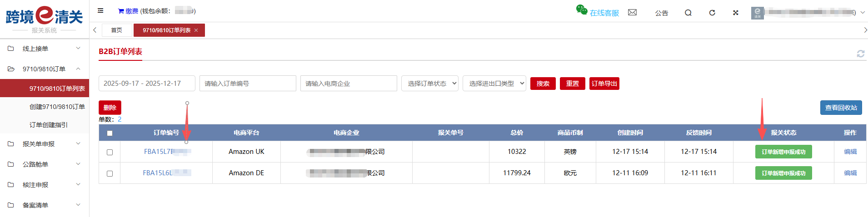
Task: Click the refresh icon in top header
Action: [x=712, y=13]
